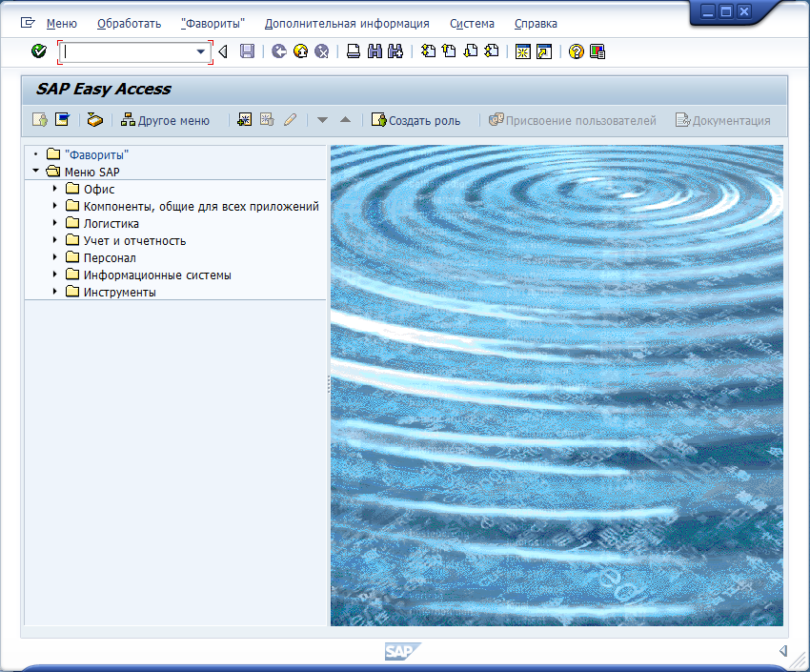Open the Меню menu
This screenshot has width=810, height=672.
point(62,24)
